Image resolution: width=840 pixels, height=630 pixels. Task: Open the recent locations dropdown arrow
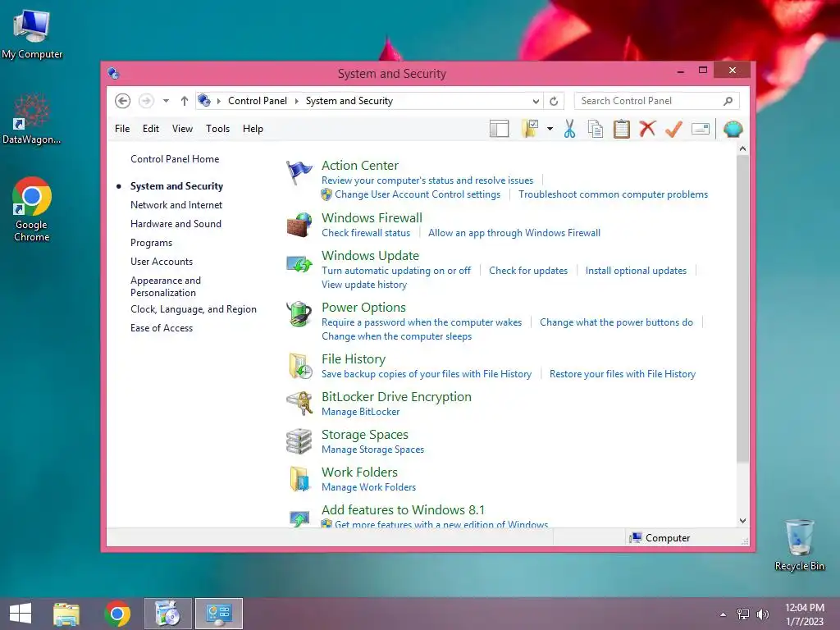pos(166,101)
